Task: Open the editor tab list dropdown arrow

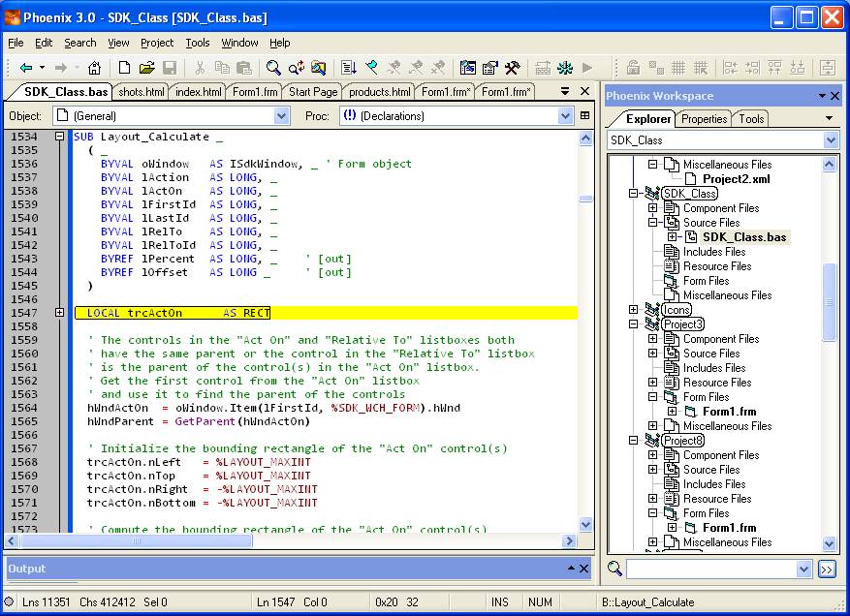Action: (565, 91)
